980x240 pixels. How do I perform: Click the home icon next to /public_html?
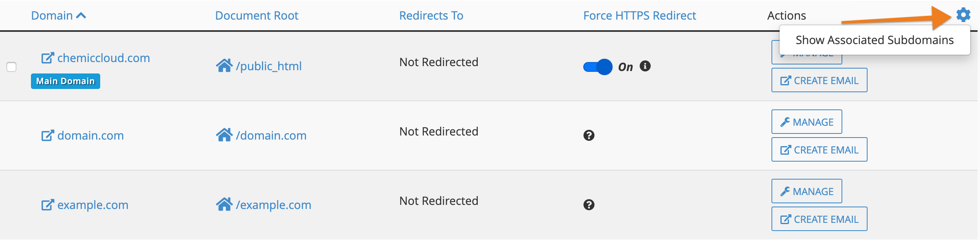[225, 65]
